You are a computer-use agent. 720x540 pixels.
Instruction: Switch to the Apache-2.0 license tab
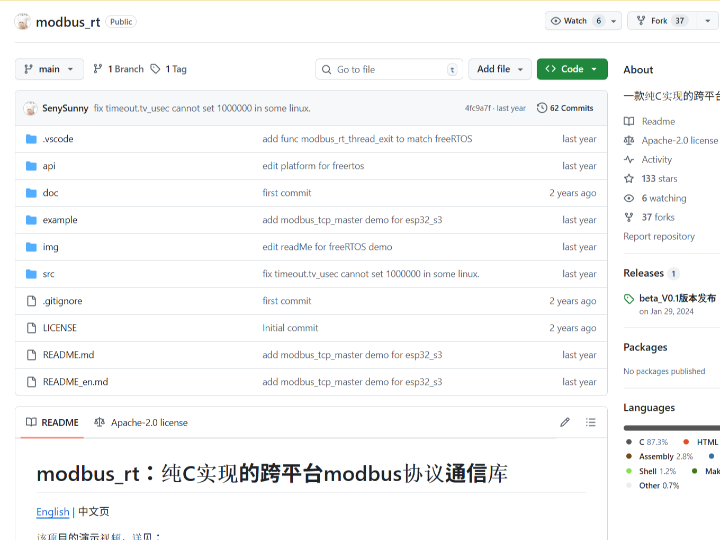[x=141, y=423]
